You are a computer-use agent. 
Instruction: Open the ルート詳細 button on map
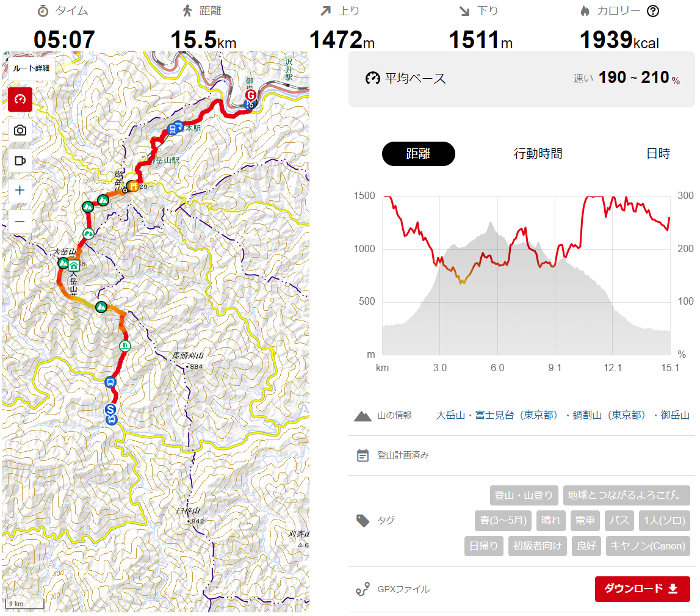click(x=31, y=68)
